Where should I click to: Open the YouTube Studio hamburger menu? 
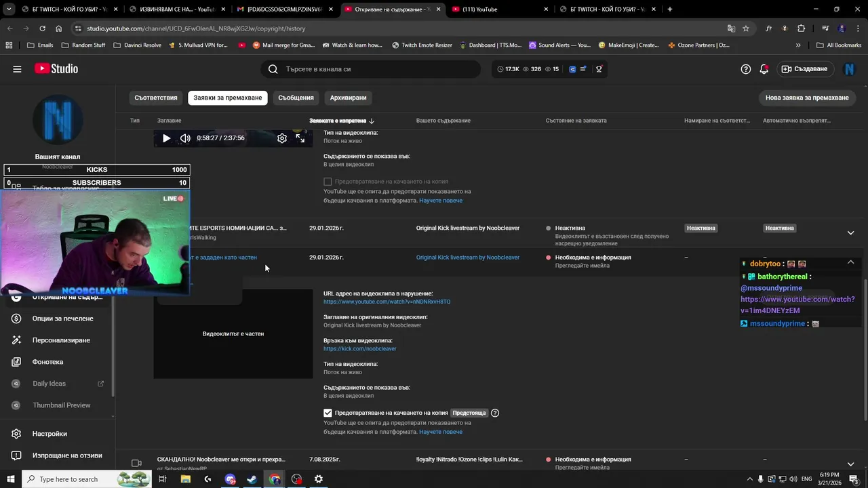click(17, 69)
